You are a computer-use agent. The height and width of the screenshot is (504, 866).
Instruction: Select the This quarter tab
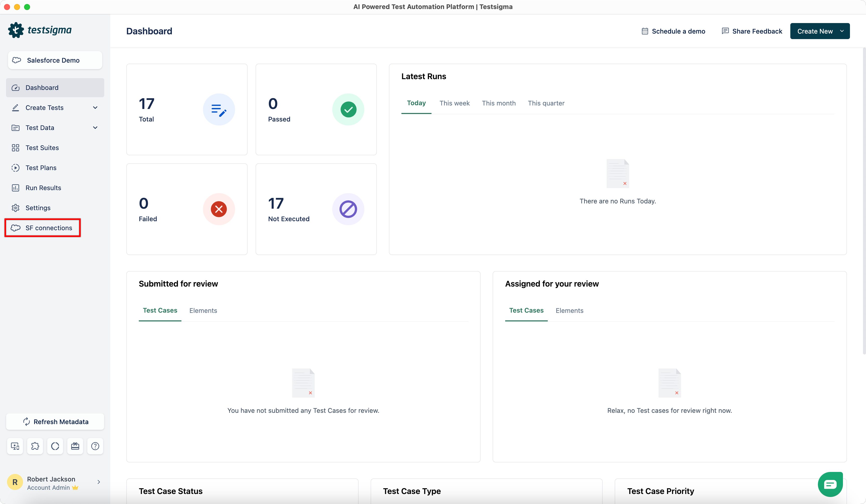(546, 103)
